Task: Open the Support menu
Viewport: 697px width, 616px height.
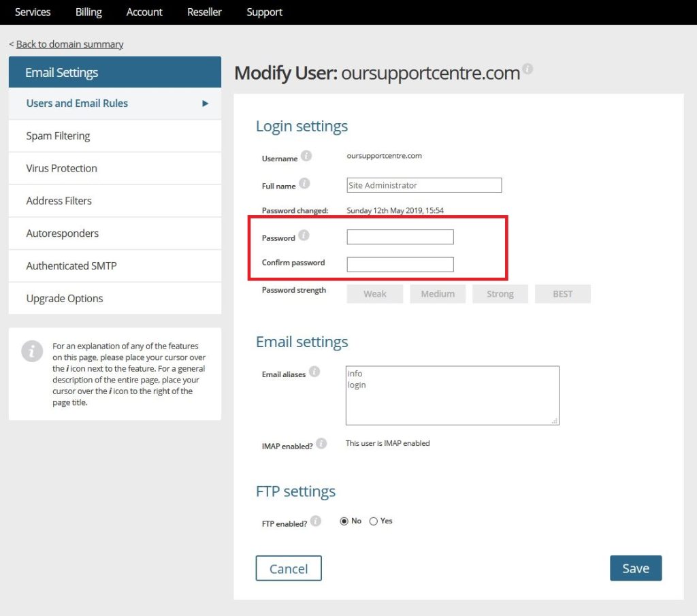Action: [x=265, y=12]
